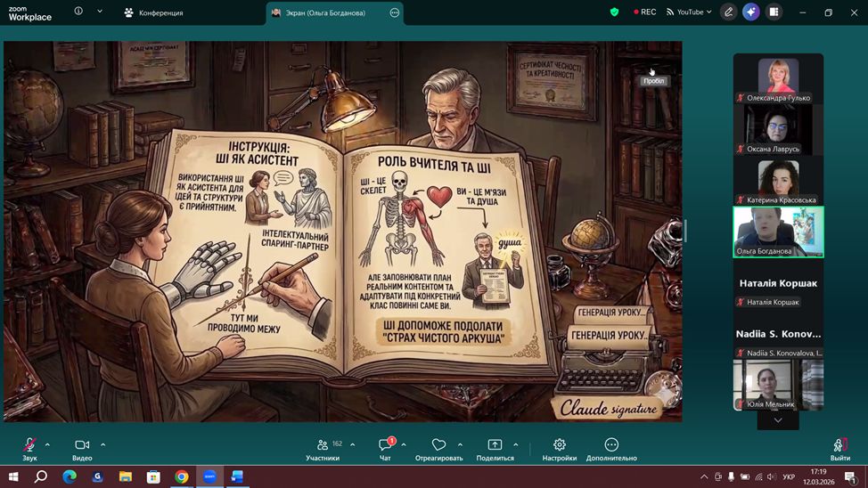Open the Дополнительно more options menu

click(611, 445)
